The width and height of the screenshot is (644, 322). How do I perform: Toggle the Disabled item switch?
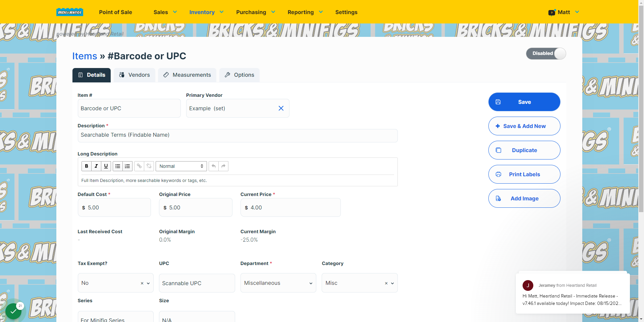pos(546,54)
